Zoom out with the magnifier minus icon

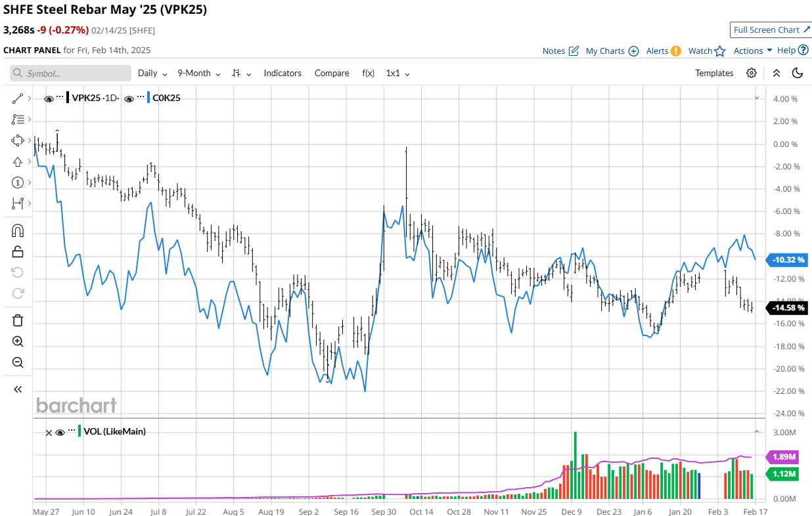pyautogui.click(x=18, y=362)
